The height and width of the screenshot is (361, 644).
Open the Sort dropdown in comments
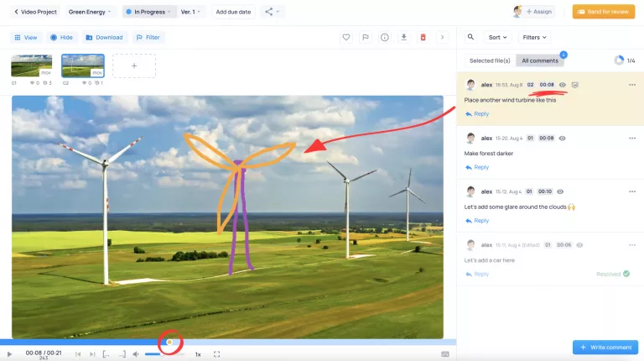click(496, 38)
